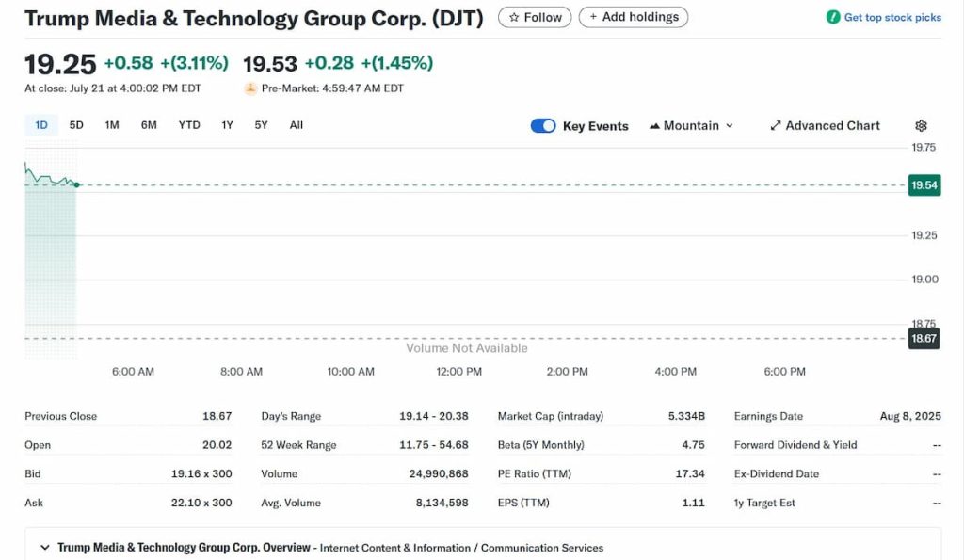
Task: Click the Open value 20.02
Action: 217,445
